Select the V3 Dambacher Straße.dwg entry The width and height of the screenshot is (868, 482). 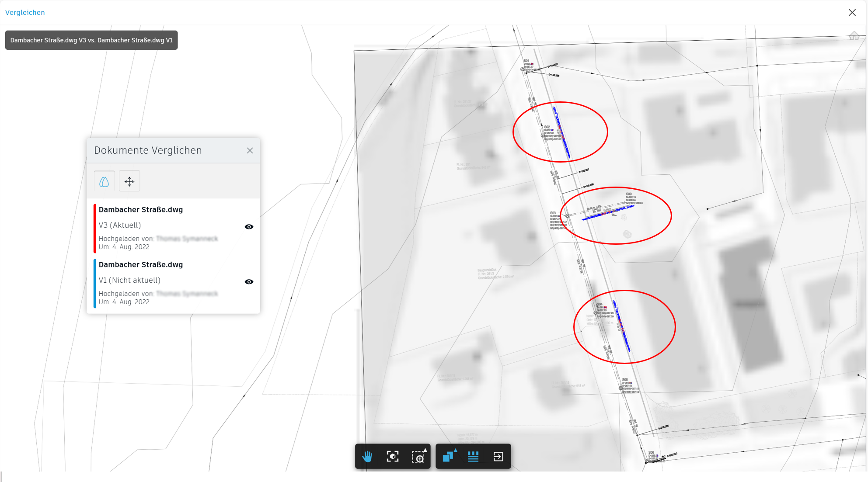(x=140, y=210)
